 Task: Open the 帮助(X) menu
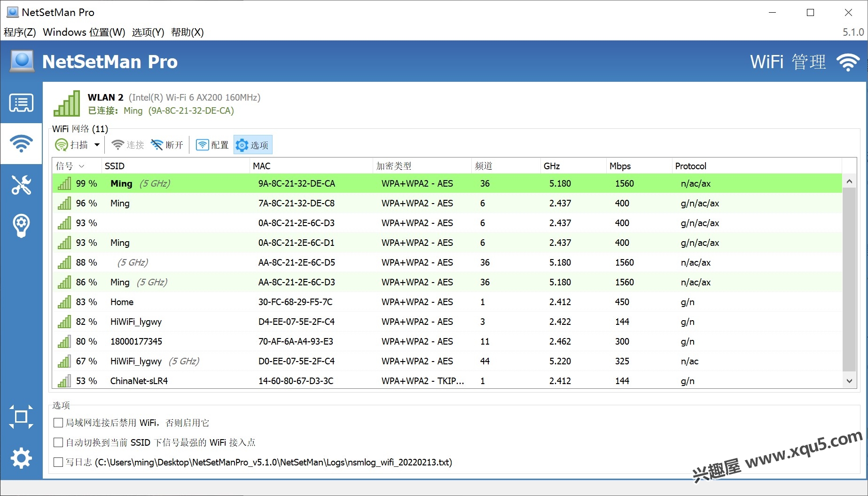(x=187, y=32)
